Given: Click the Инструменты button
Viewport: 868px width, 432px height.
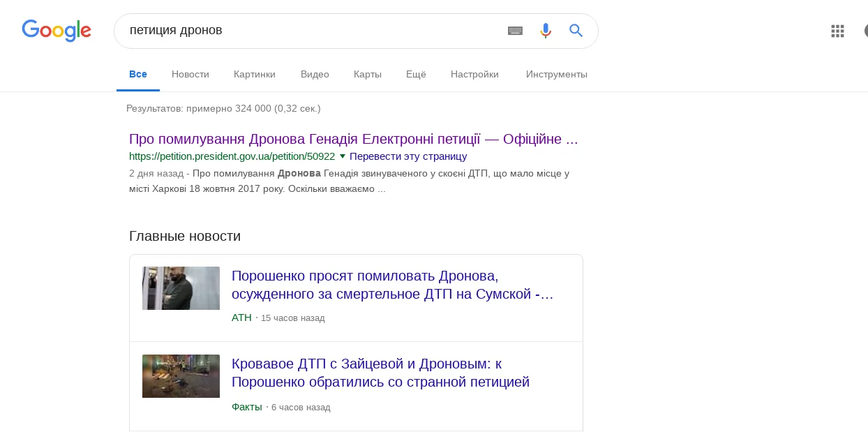Looking at the screenshot, I should coord(557,74).
